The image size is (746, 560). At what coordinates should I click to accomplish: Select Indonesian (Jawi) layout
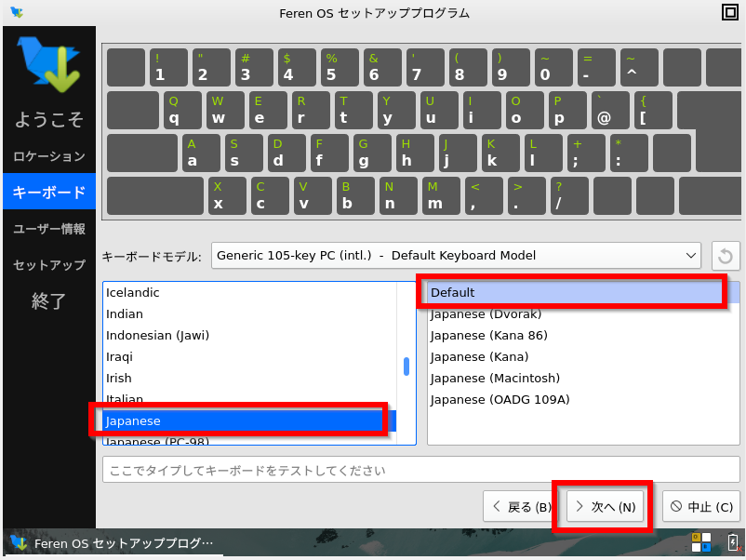pos(250,336)
